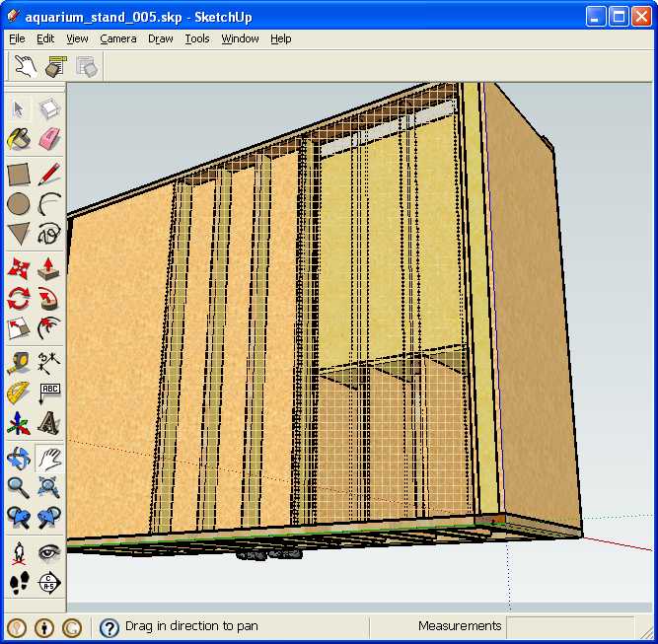This screenshot has width=658, height=644.
Task: Open the Help menu
Action: [x=281, y=38]
